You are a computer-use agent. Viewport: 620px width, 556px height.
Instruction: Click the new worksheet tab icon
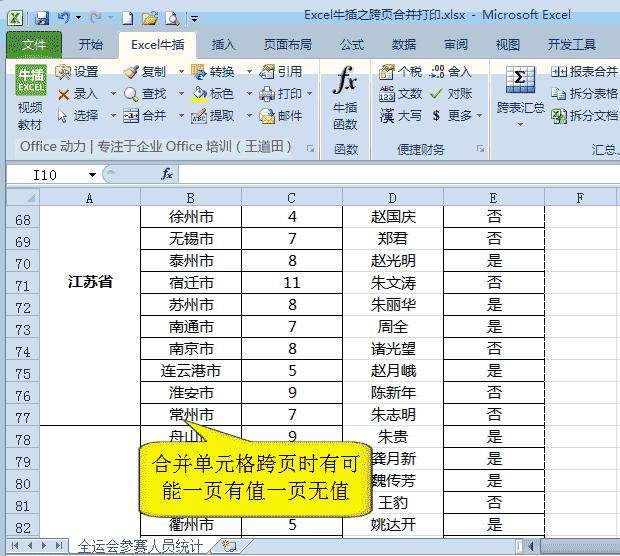click(x=229, y=547)
